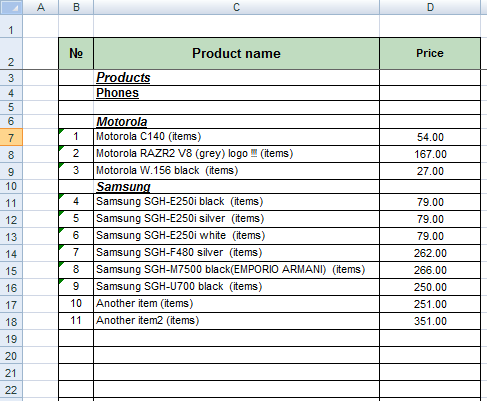
Task: Click cell 'Samsung SGH-E250i black (items)'
Action: click(x=236, y=202)
